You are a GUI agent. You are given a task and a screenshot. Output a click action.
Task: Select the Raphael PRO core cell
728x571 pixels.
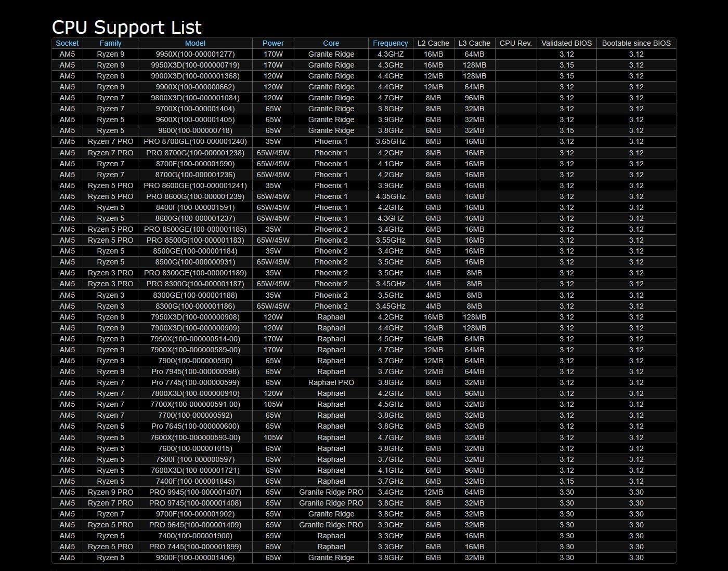tap(331, 382)
